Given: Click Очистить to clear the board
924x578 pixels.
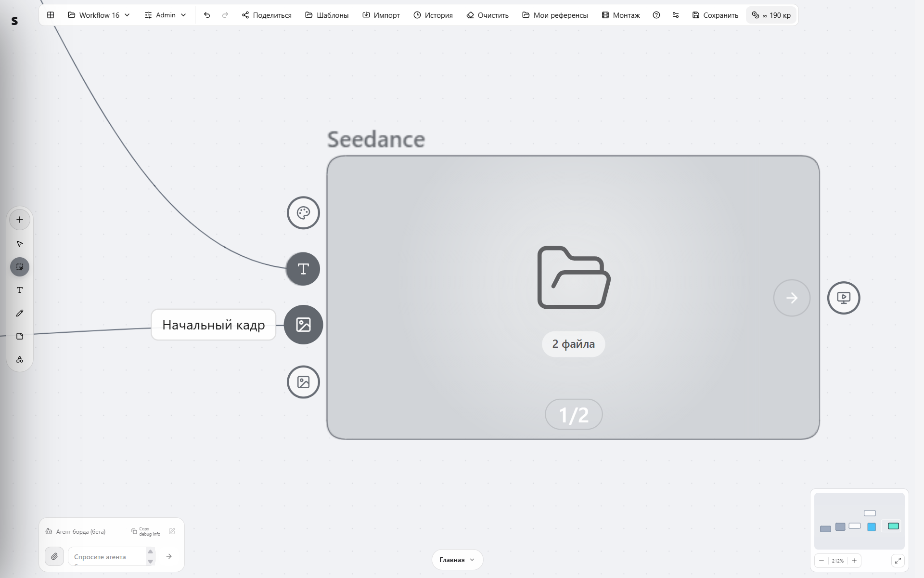Looking at the screenshot, I should pos(488,15).
